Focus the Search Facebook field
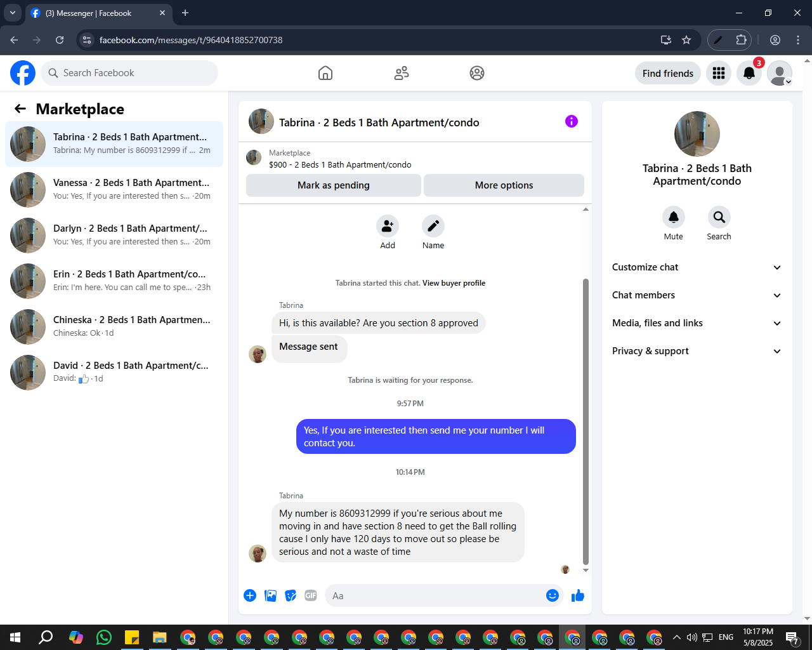 [129, 73]
